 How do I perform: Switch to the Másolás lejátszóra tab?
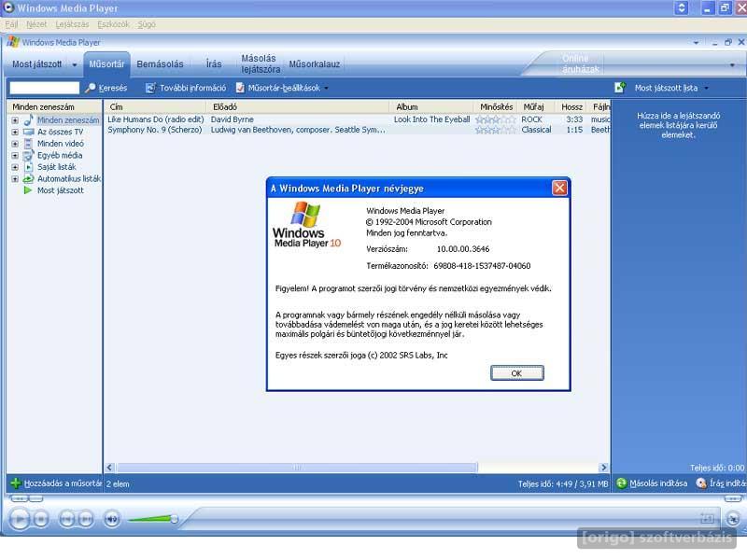261,64
